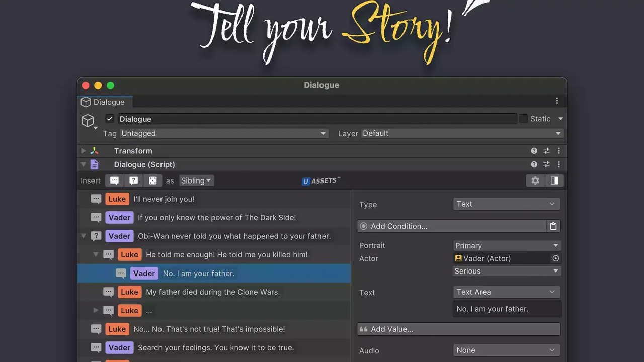The image size is (644, 362).
Task: Click speech-bubble icon on 'No. I am your father.' row
Action: pyautogui.click(x=121, y=274)
